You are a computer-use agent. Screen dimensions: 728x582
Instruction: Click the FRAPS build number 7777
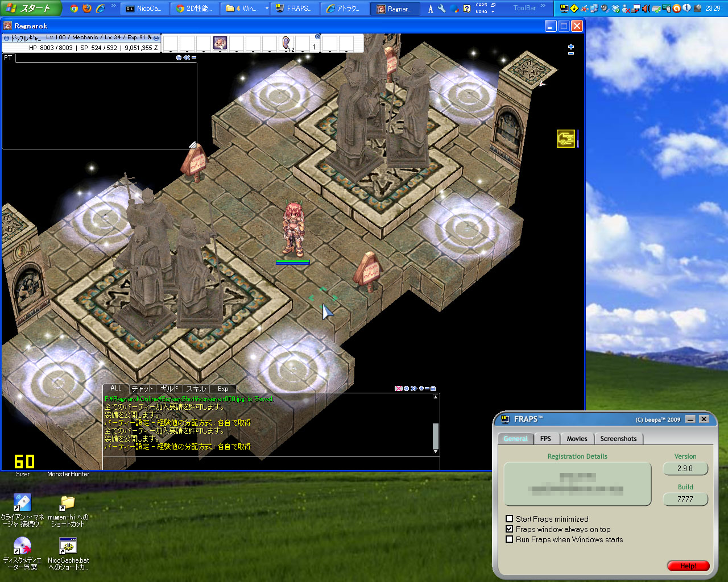point(685,500)
